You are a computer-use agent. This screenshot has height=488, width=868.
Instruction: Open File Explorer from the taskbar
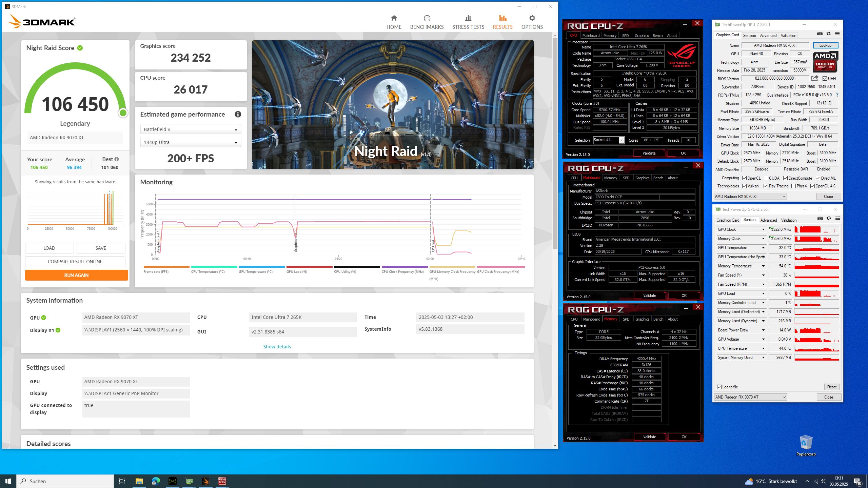pyautogui.click(x=139, y=481)
